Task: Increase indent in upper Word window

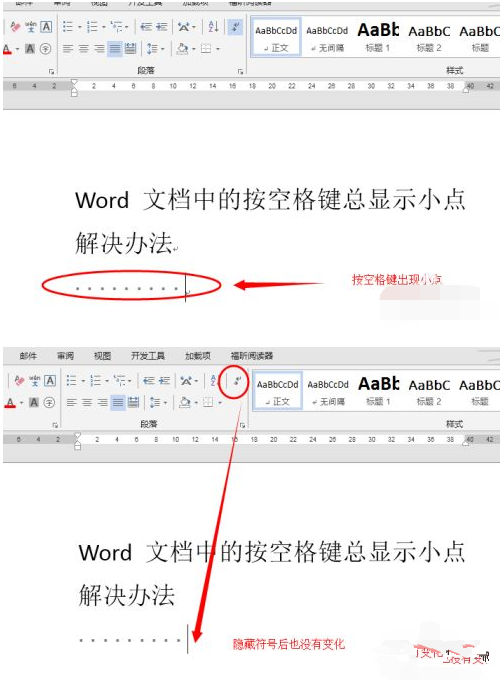Action: [x=162, y=27]
